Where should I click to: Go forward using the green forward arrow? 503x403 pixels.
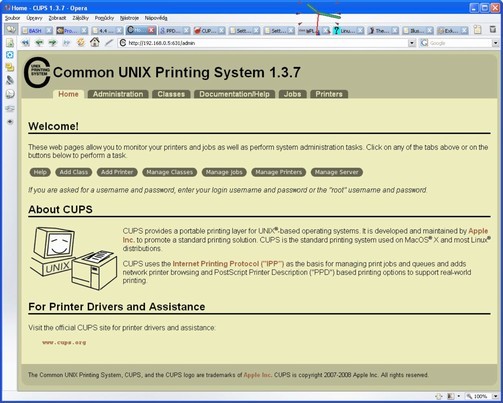pos(53,43)
